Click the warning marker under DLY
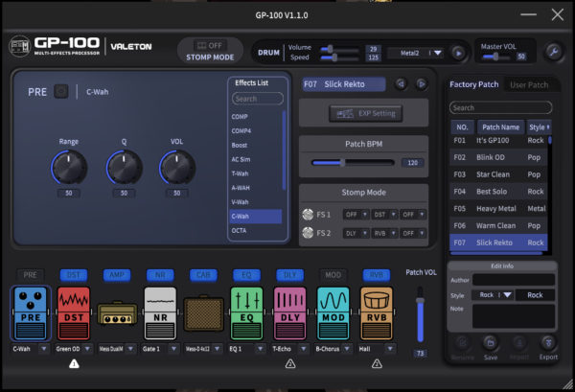 pyautogui.click(x=290, y=364)
